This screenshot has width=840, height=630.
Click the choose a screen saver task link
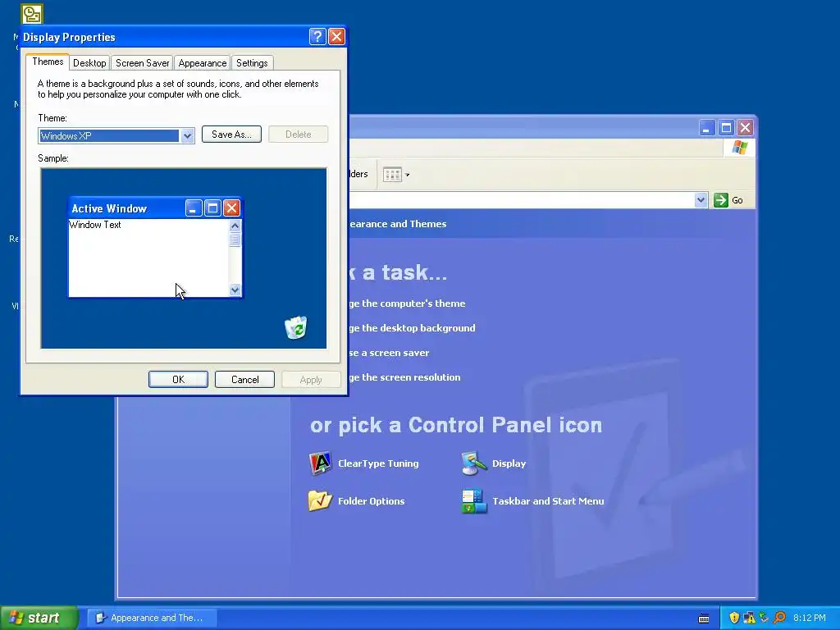point(390,353)
